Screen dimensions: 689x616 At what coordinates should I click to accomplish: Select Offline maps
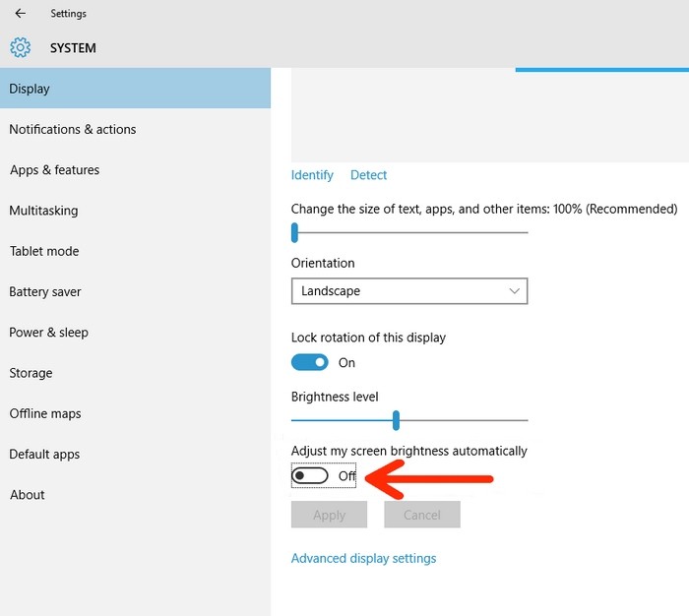pos(45,414)
